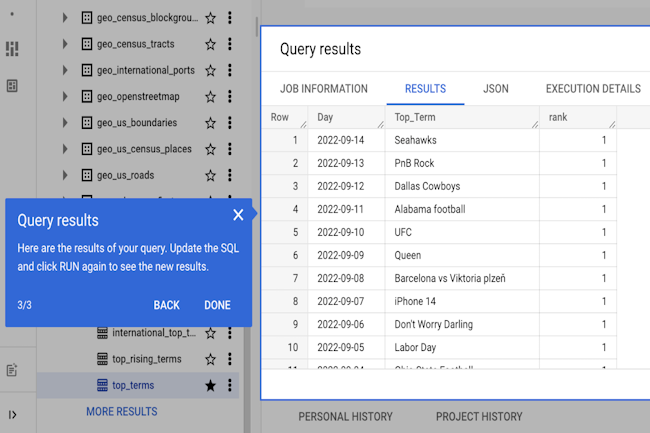Image resolution: width=650 pixels, height=433 pixels.
Task: Open the more options menu for geo_openstreetmap
Action: pos(230,97)
